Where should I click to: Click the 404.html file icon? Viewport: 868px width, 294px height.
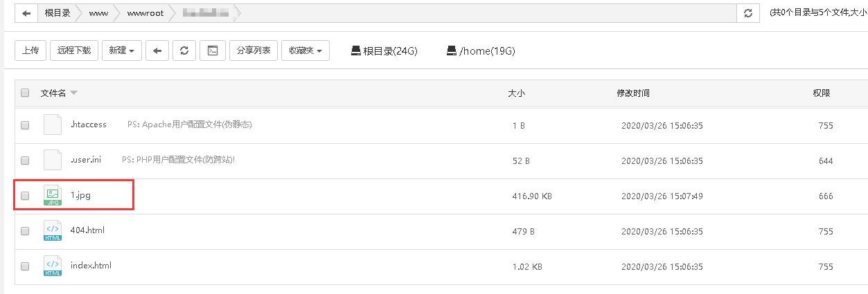pos(53,231)
